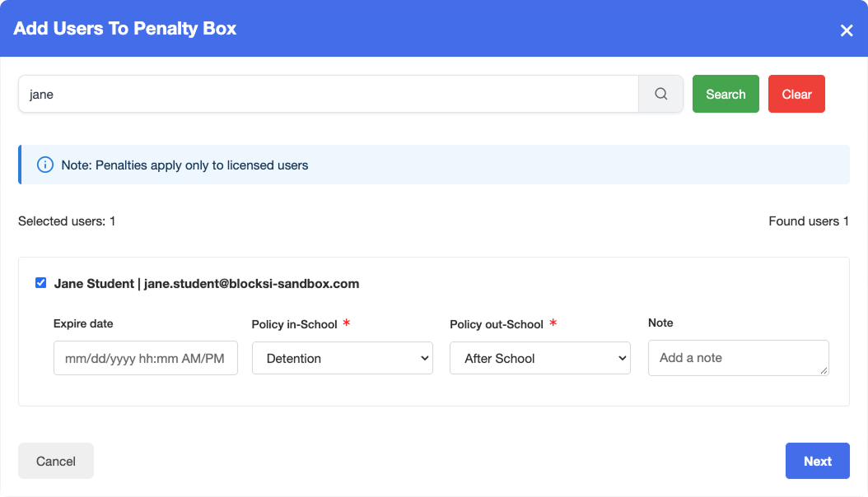Click the Policy out-School label
The height and width of the screenshot is (497, 868).
pyautogui.click(x=496, y=324)
